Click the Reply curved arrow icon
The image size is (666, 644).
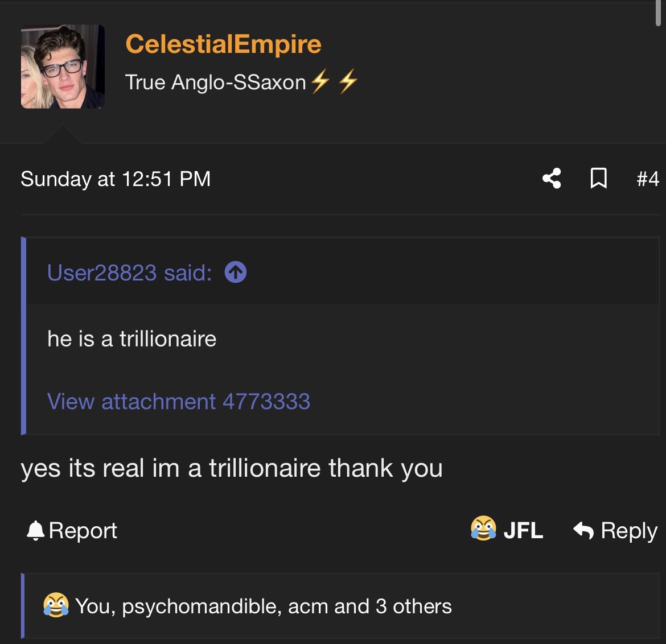pyautogui.click(x=583, y=530)
